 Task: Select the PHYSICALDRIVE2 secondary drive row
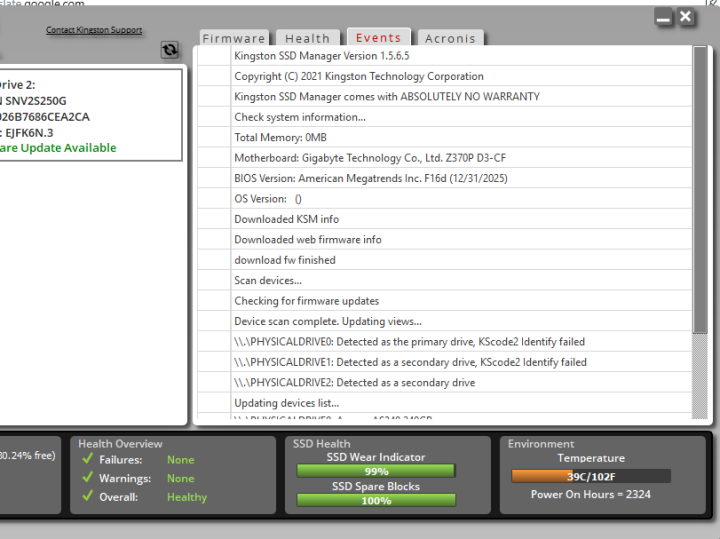tap(444, 382)
